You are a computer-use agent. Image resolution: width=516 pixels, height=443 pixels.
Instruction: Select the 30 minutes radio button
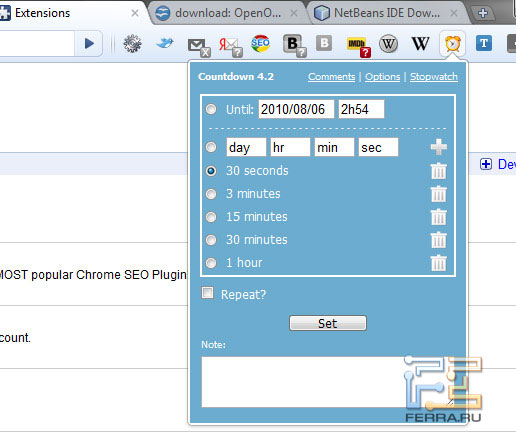coord(211,240)
